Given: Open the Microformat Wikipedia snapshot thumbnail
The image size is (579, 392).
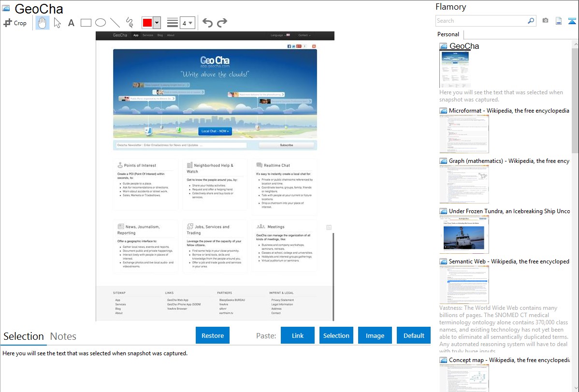Looking at the screenshot, I should click(464, 134).
